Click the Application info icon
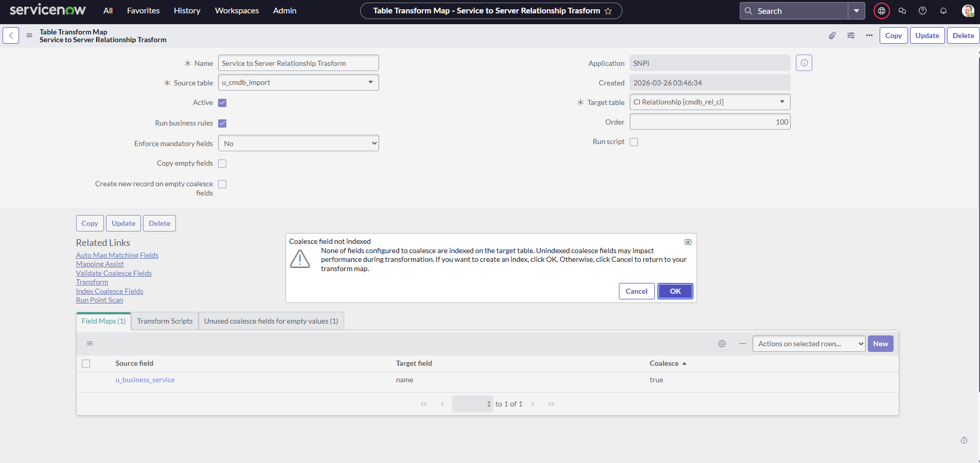The width and height of the screenshot is (980, 463). coord(804,63)
